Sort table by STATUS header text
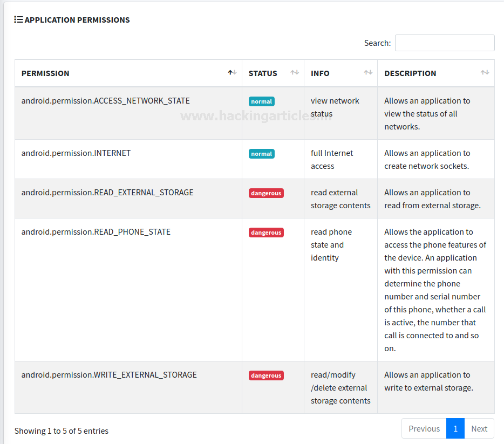The width and height of the screenshot is (504, 444). [x=263, y=73]
